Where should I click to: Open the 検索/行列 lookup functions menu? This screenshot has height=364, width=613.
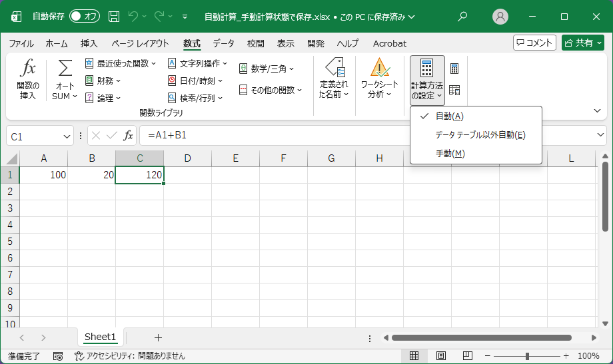pyautogui.click(x=195, y=98)
